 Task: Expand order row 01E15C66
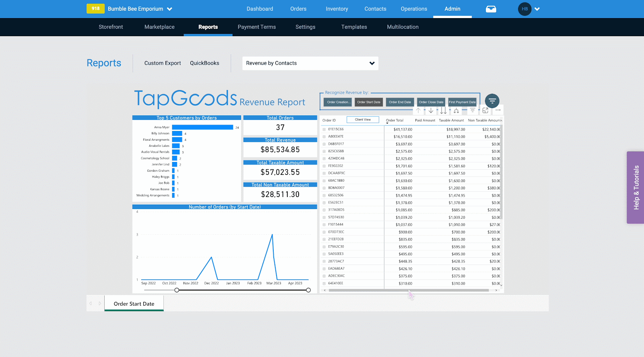coord(324,129)
